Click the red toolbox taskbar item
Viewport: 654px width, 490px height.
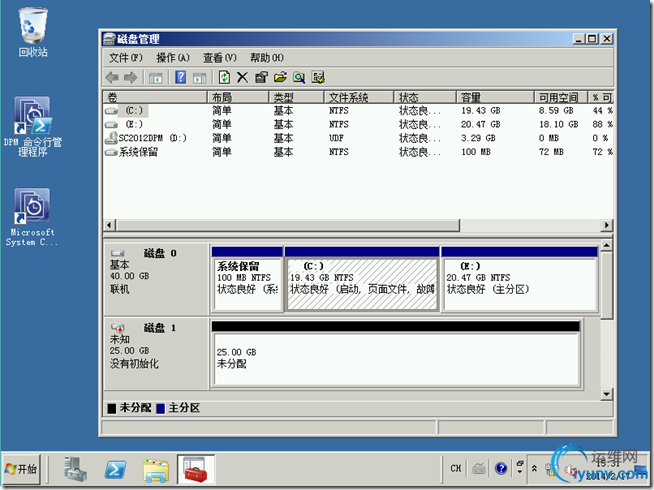[196, 469]
